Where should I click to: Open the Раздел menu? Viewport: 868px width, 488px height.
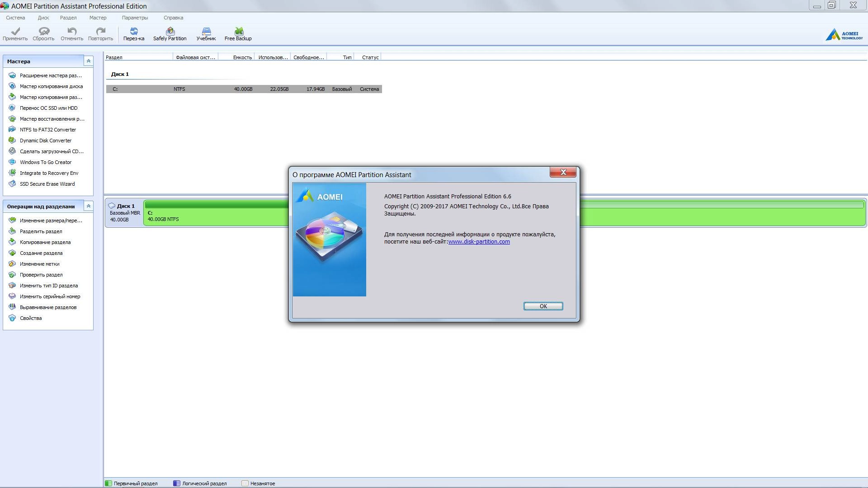68,18
